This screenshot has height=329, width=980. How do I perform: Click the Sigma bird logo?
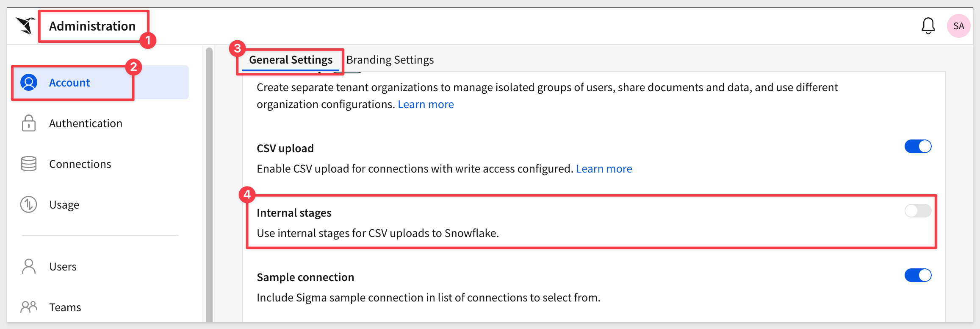[25, 26]
